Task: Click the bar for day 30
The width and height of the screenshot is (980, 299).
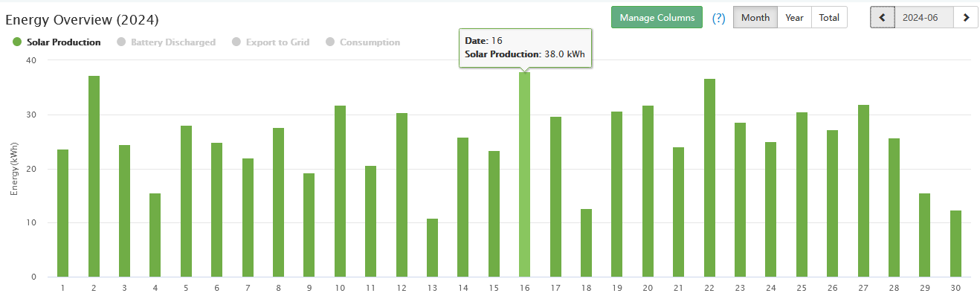Action: point(955,243)
